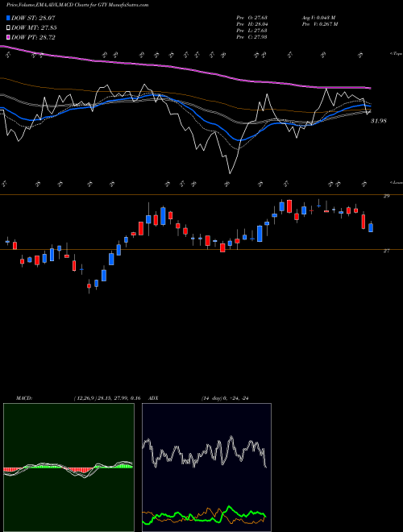Click the 'Pre V: 0.267 M' volume text
This screenshot has width=403, height=532.
pyautogui.click(x=319, y=24)
